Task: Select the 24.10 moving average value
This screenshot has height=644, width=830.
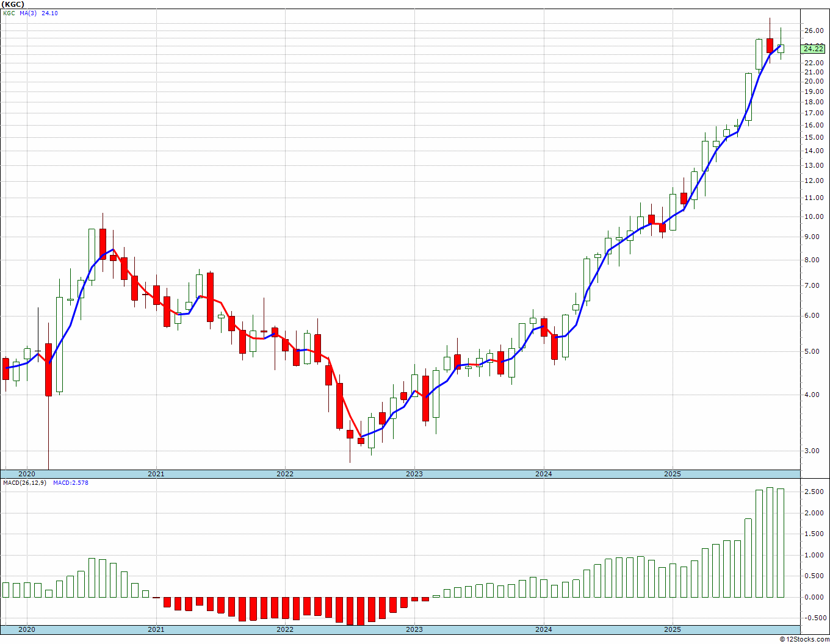Action: [50, 13]
